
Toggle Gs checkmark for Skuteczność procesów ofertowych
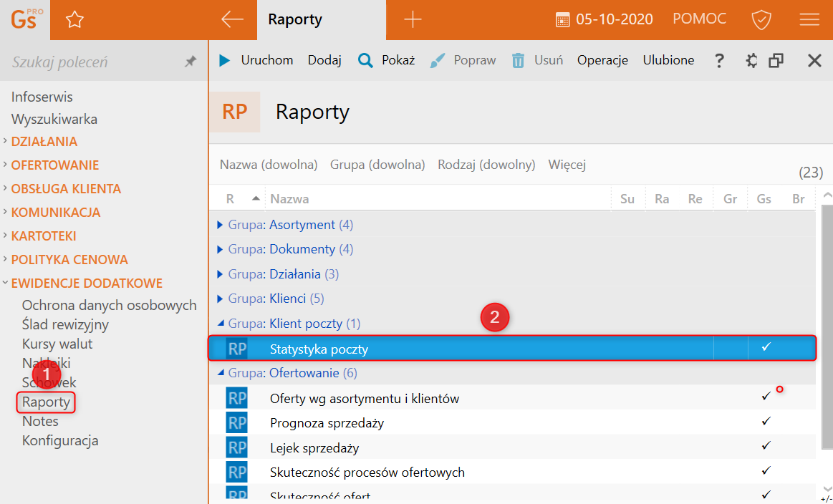(x=766, y=470)
